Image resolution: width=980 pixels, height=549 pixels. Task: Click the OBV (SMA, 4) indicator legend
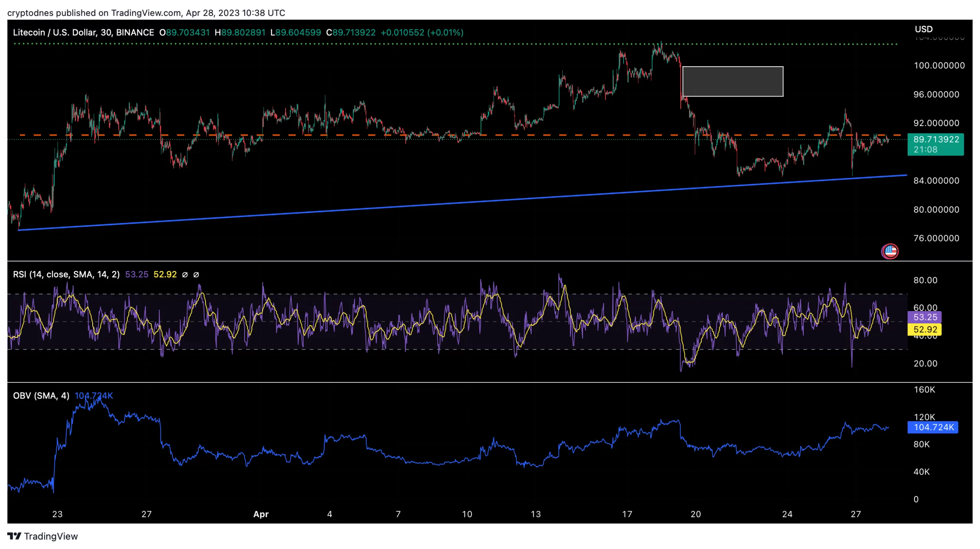click(41, 395)
